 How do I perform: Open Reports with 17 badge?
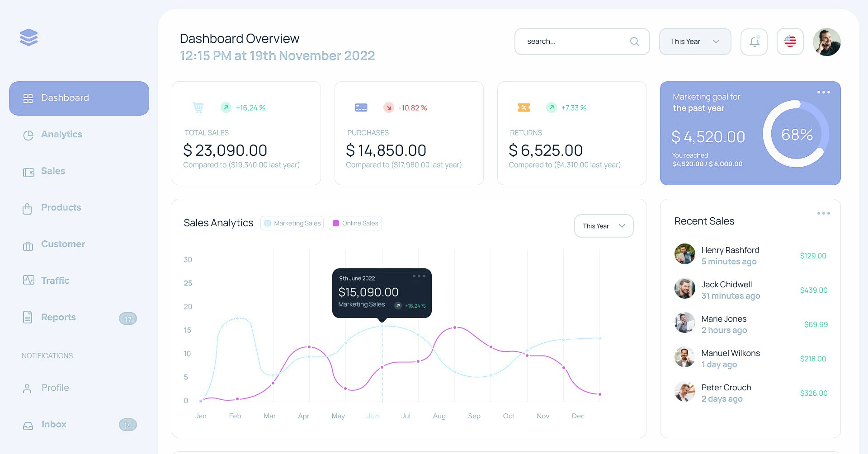[58, 318]
